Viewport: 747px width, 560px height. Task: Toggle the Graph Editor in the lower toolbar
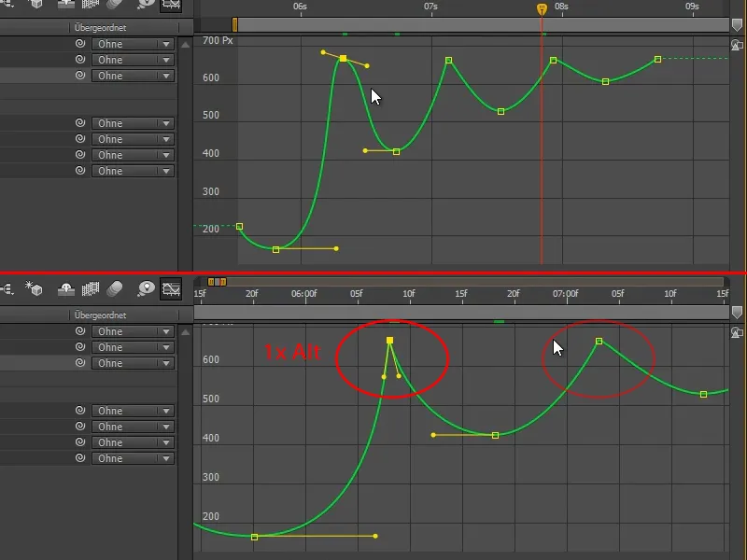point(172,288)
